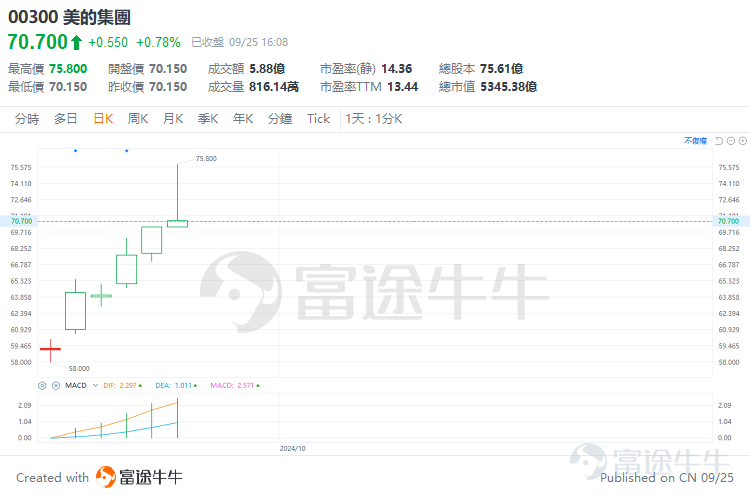The width and height of the screenshot is (750, 498).
Task: Open the Tick tab
Action: pyautogui.click(x=319, y=119)
